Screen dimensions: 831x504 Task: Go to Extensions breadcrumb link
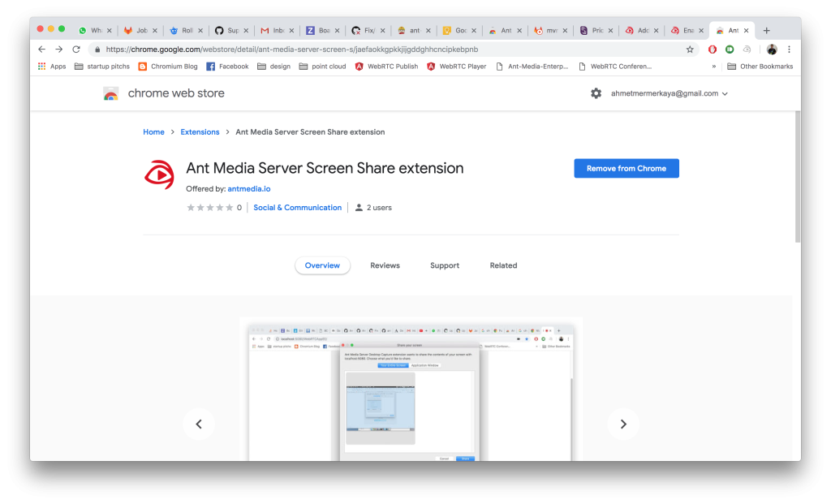click(200, 132)
